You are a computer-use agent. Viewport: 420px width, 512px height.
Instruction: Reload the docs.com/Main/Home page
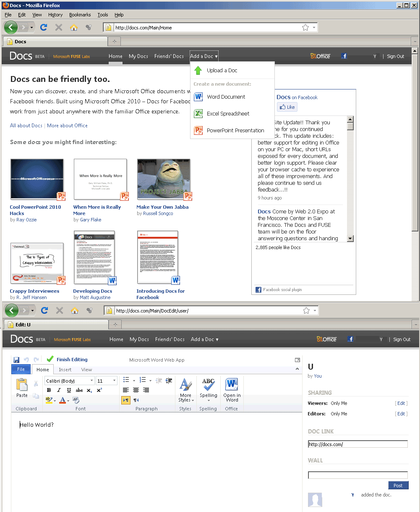point(43,27)
